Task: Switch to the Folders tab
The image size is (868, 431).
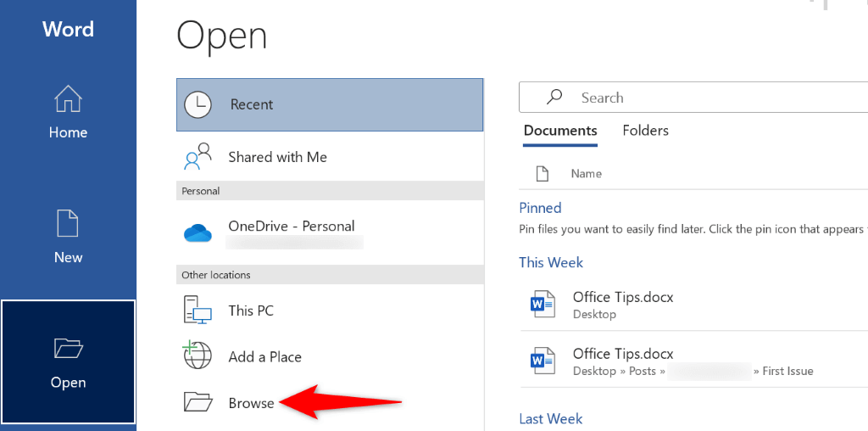Action: click(x=645, y=131)
